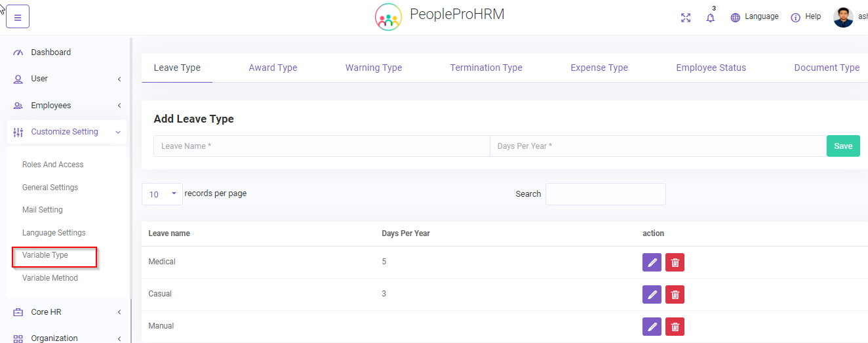Screen dimensions: 868x343
Task: Click the green Save button
Action: click(842, 146)
